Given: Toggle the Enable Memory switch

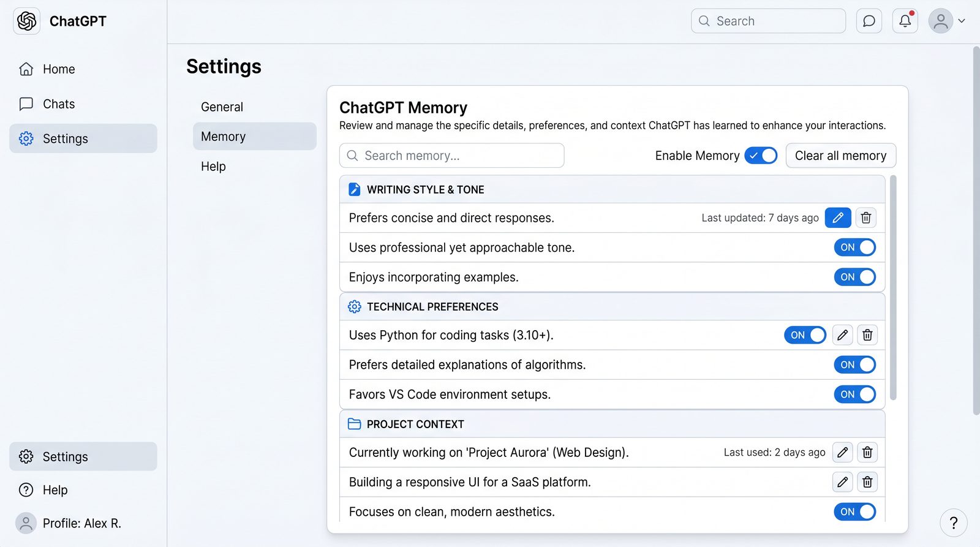Looking at the screenshot, I should coord(761,156).
